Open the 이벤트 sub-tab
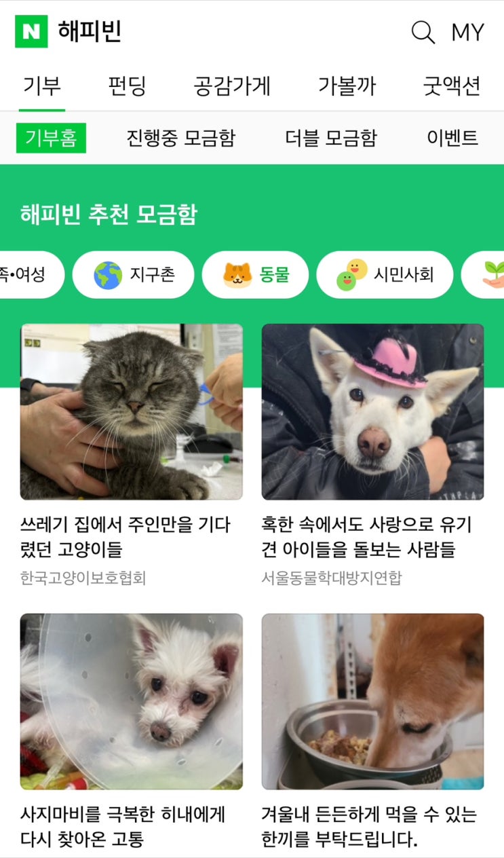The width and height of the screenshot is (504, 858). pyautogui.click(x=452, y=138)
